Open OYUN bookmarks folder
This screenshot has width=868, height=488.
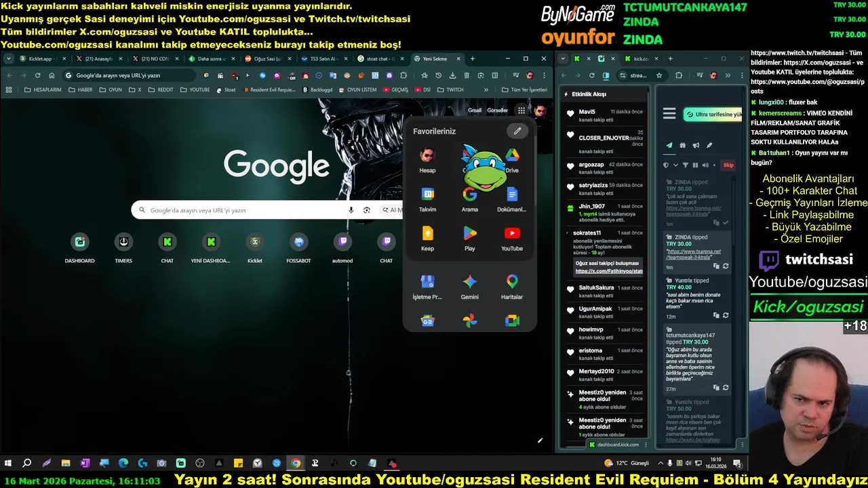111,89
